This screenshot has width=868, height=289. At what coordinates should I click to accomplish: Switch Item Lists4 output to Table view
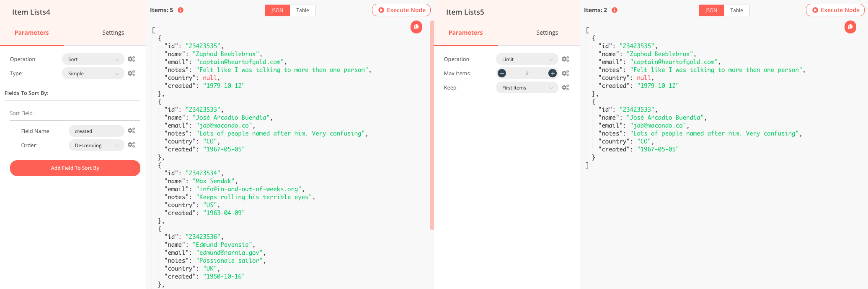pyautogui.click(x=302, y=10)
